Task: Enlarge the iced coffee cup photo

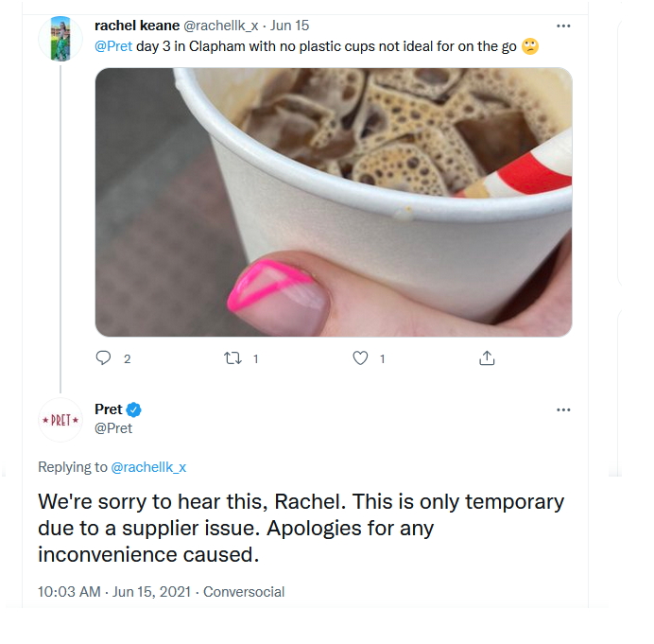Action: coord(333,201)
